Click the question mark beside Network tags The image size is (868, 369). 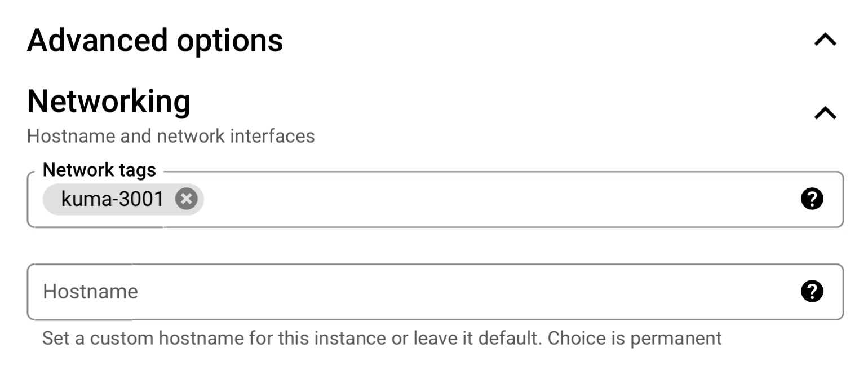(x=813, y=199)
